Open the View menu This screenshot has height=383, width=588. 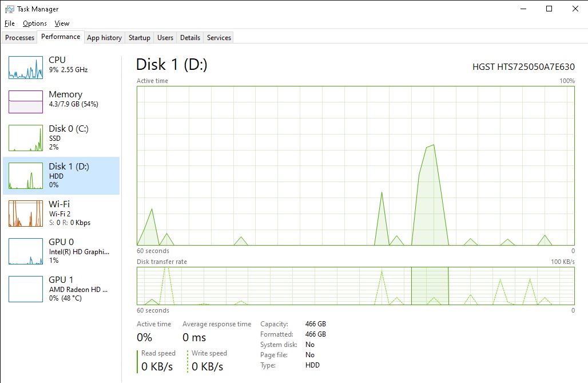(62, 23)
